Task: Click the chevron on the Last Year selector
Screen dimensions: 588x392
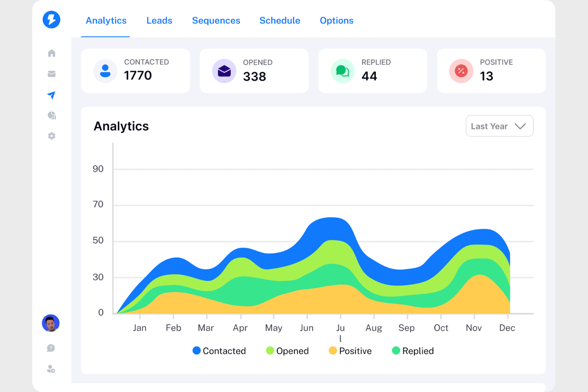Action: tap(520, 126)
